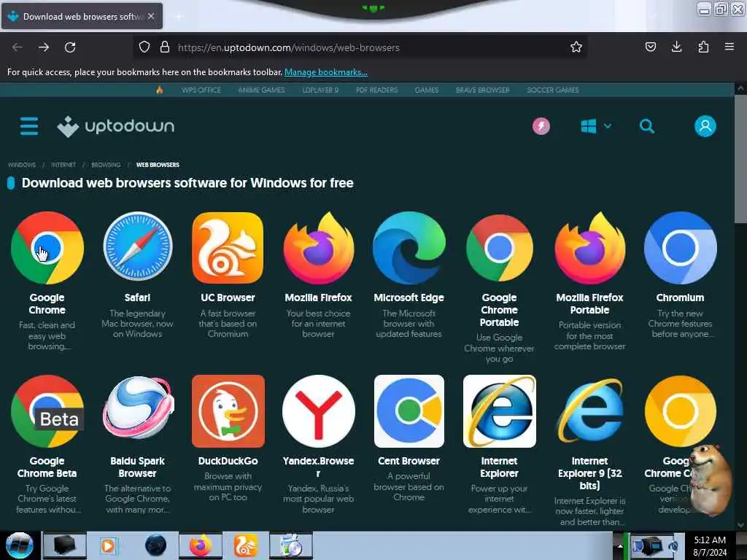Show tracking protection shield info
Image resolution: width=747 pixels, height=560 pixels.
tap(144, 47)
